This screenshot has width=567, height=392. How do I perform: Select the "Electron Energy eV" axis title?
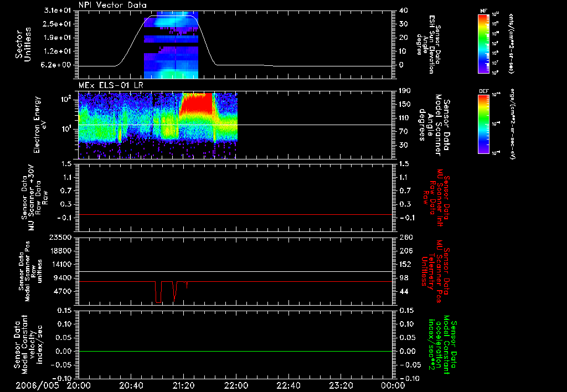39,125
